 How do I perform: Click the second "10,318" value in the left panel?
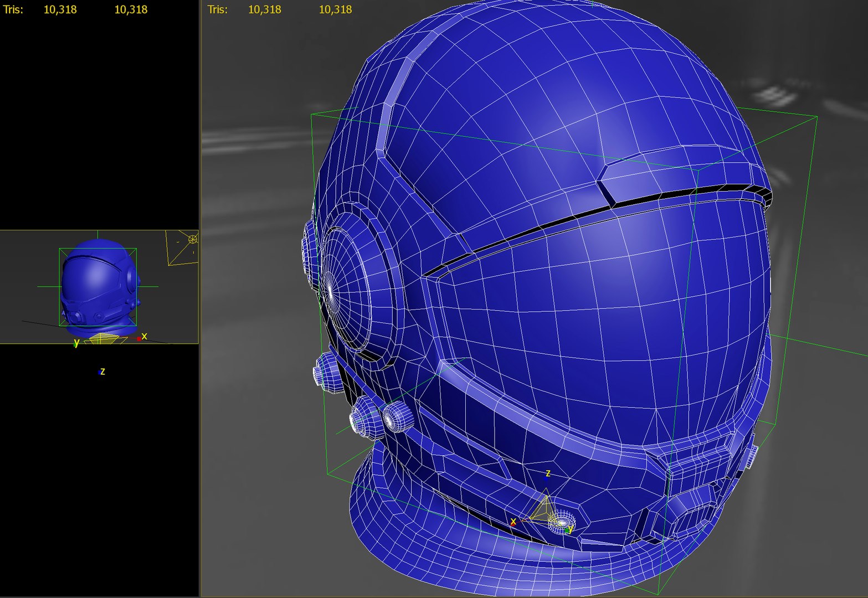[x=131, y=9]
